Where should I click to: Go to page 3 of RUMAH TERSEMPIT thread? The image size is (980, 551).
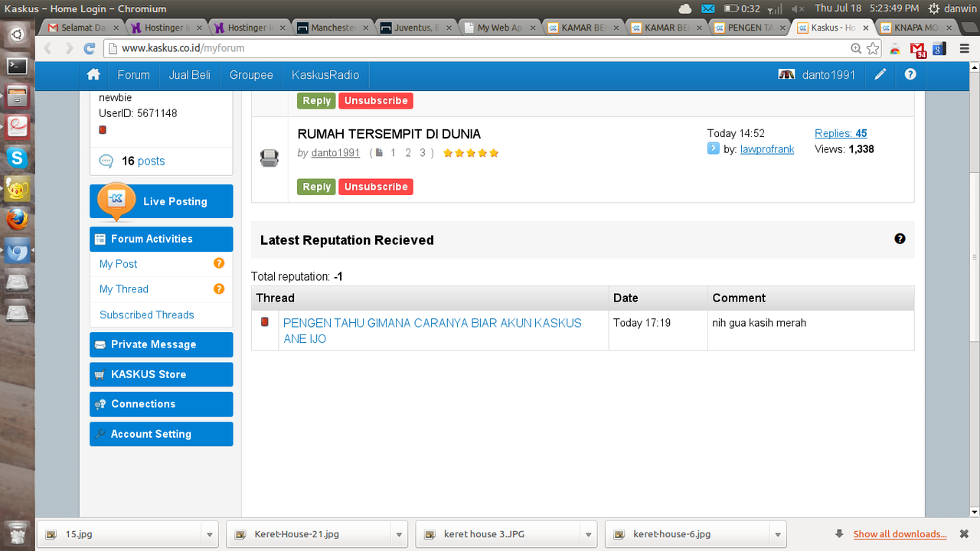(422, 153)
